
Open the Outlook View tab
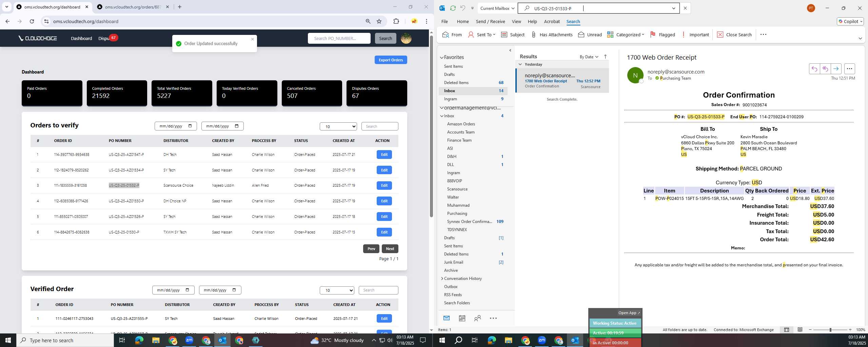tap(516, 21)
